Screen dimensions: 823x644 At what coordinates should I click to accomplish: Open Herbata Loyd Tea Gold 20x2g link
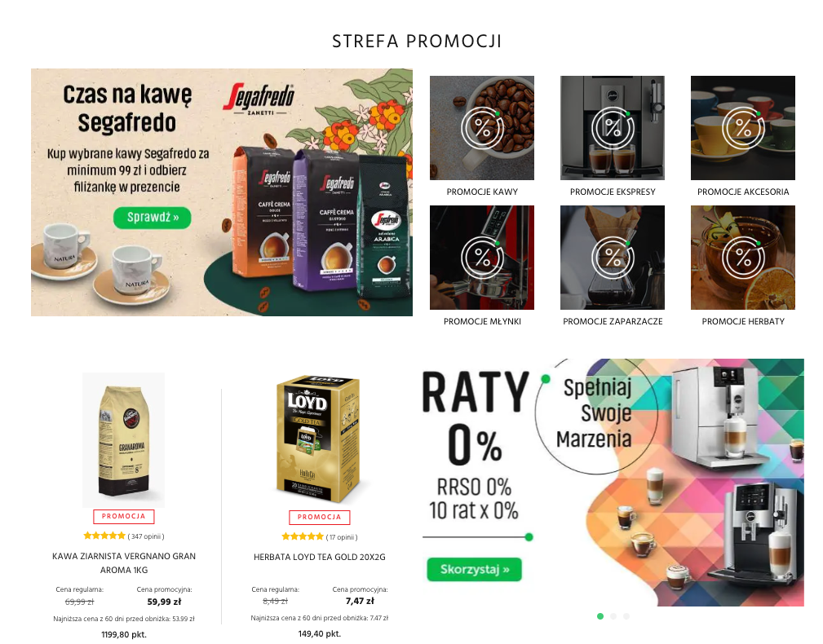(x=319, y=557)
